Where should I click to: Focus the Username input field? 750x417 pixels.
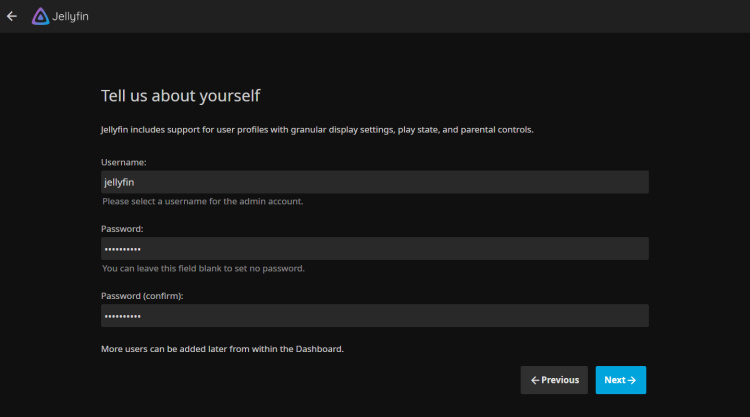pos(375,182)
